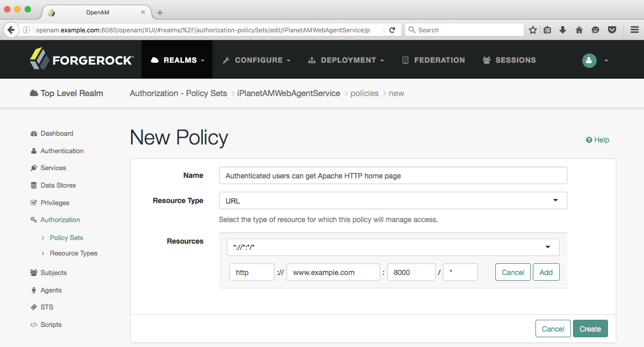The image size is (644, 347).
Task: Click Add to add the resource
Action: coord(546,272)
